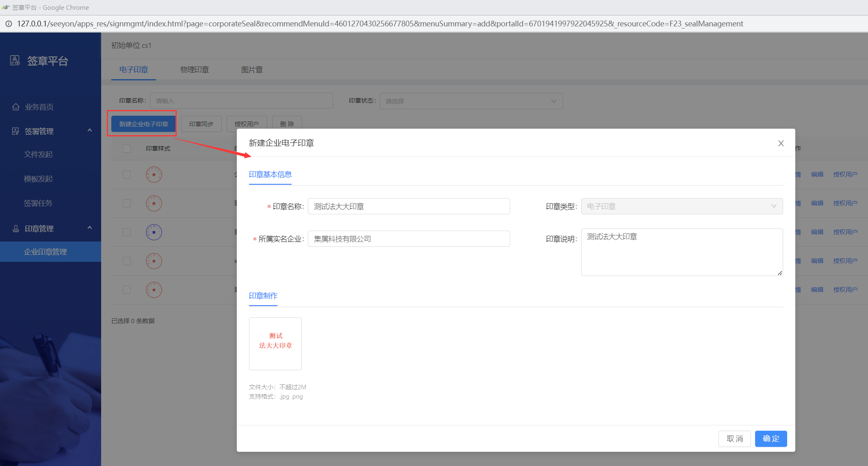Close the 新建企业电子印章 dialog with X

pos(781,143)
